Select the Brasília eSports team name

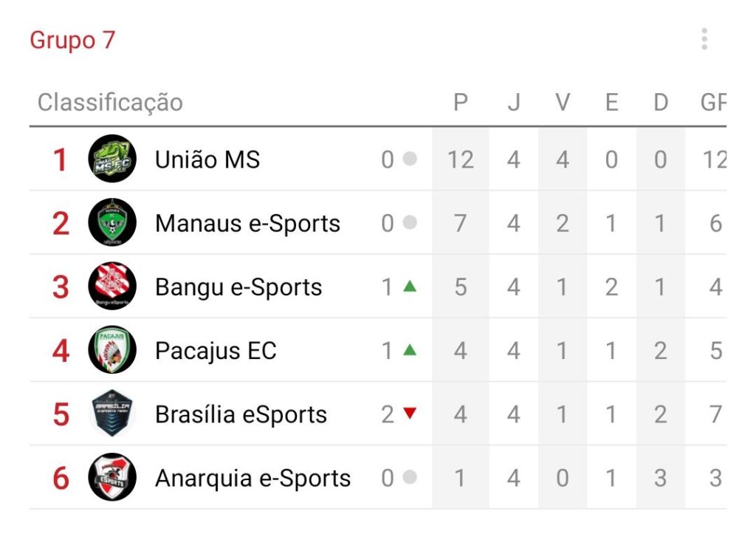pos(241,415)
